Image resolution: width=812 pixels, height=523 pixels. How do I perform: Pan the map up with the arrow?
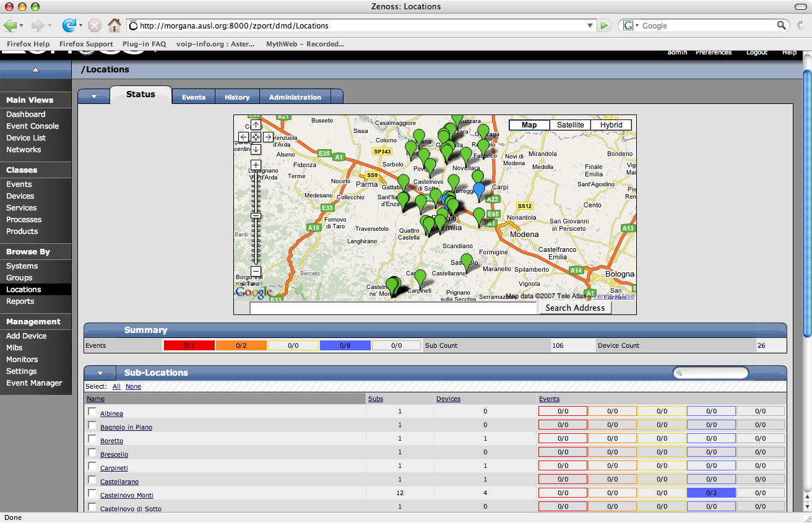[x=256, y=125]
